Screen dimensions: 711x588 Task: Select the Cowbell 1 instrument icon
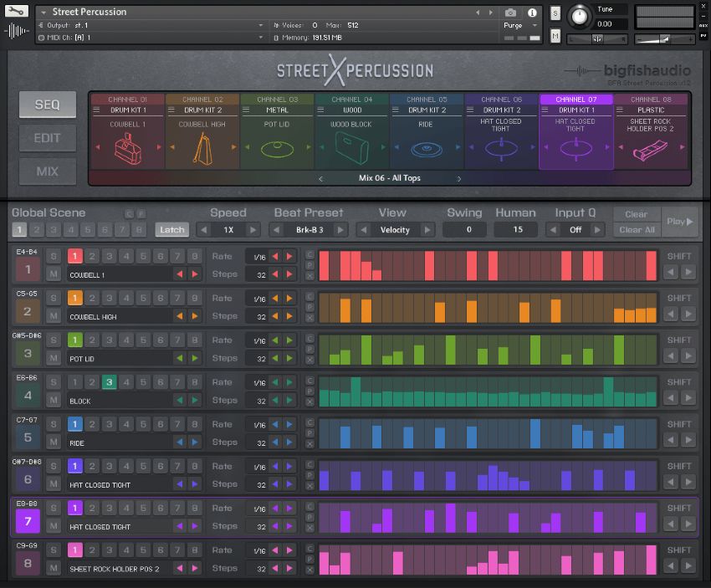tap(128, 150)
